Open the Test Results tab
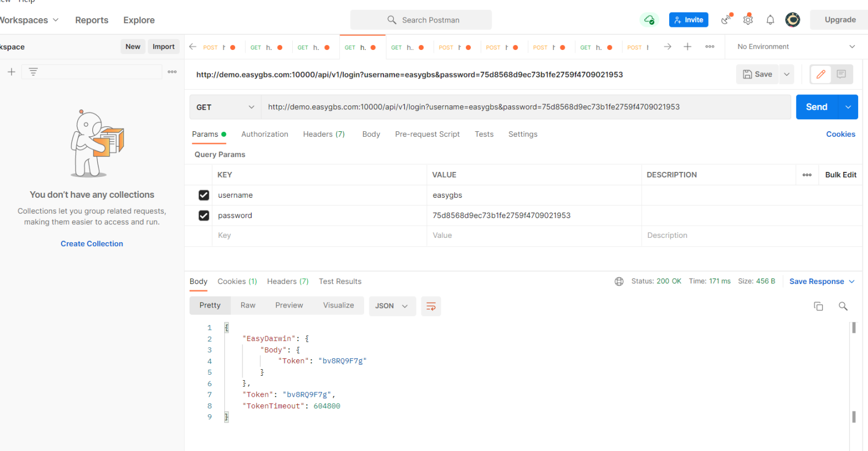Image resolution: width=868 pixels, height=451 pixels. (x=340, y=281)
